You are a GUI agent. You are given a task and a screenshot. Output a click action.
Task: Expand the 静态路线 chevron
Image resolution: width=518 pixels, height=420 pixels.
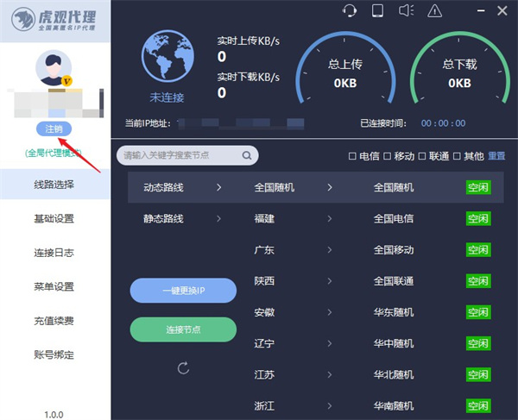point(218,218)
